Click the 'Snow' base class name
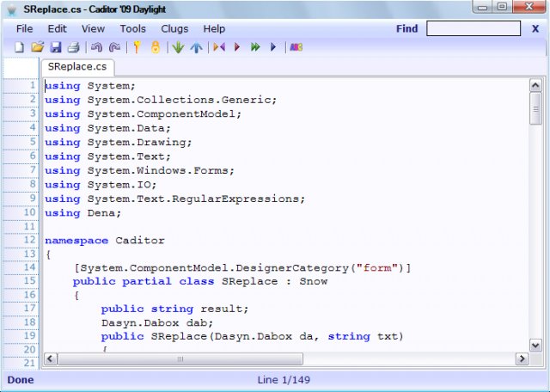This screenshot has height=392, width=550. pyautogui.click(x=313, y=281)
